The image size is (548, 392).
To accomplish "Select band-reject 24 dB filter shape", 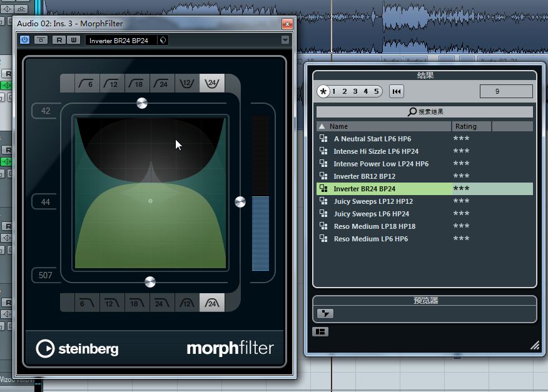I will coord(212,84).
